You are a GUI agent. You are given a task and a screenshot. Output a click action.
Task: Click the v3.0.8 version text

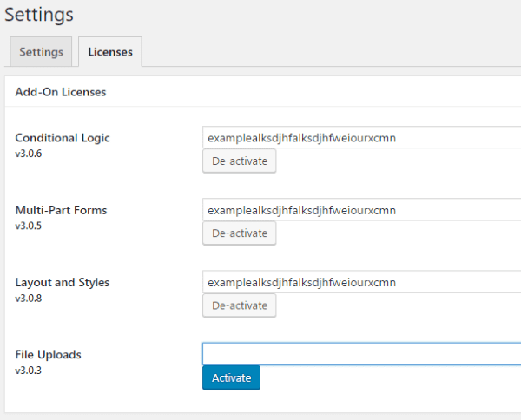[x=29, y=298]
